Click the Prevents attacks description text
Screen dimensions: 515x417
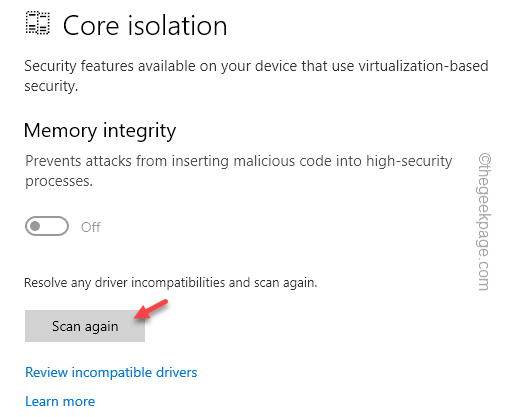239,171
